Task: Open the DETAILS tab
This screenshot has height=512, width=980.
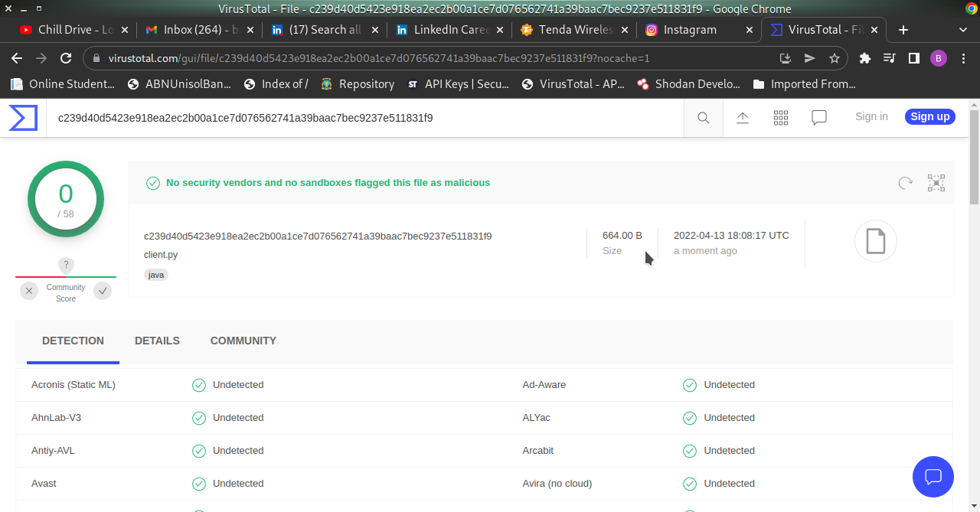Action: pos(157,341)
